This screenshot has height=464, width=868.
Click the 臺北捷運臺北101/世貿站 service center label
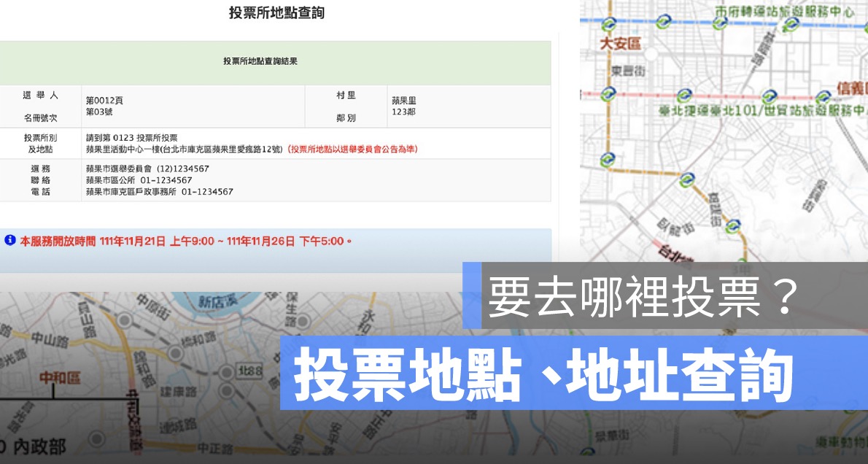point(763,111)
